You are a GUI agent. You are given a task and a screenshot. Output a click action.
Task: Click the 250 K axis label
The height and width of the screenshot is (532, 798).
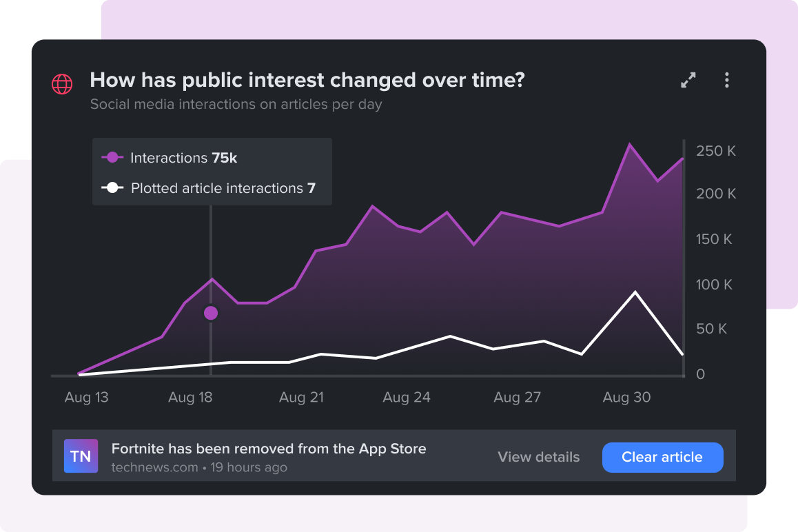(x=716, y=151)
